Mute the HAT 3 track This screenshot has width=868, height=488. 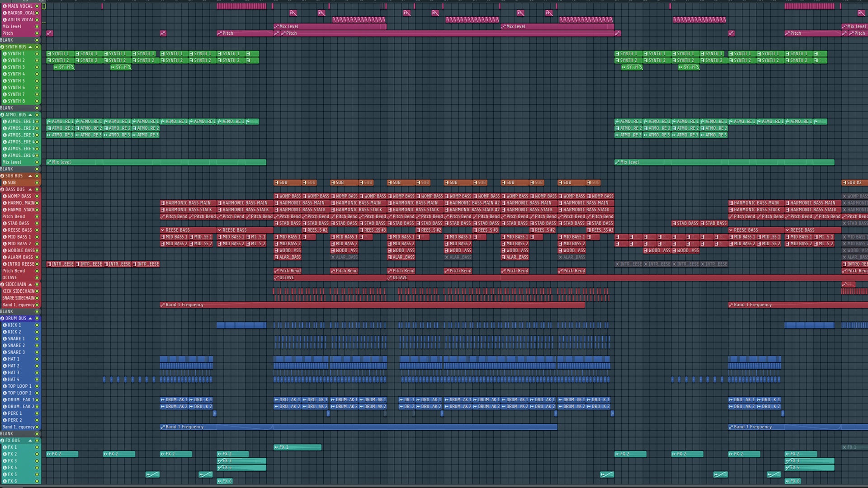(37, 373)
